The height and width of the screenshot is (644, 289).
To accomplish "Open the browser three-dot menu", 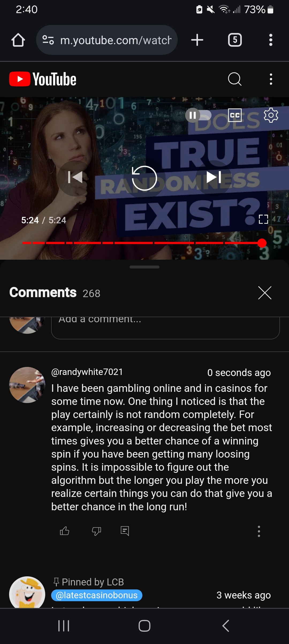I will click(271, 40).
